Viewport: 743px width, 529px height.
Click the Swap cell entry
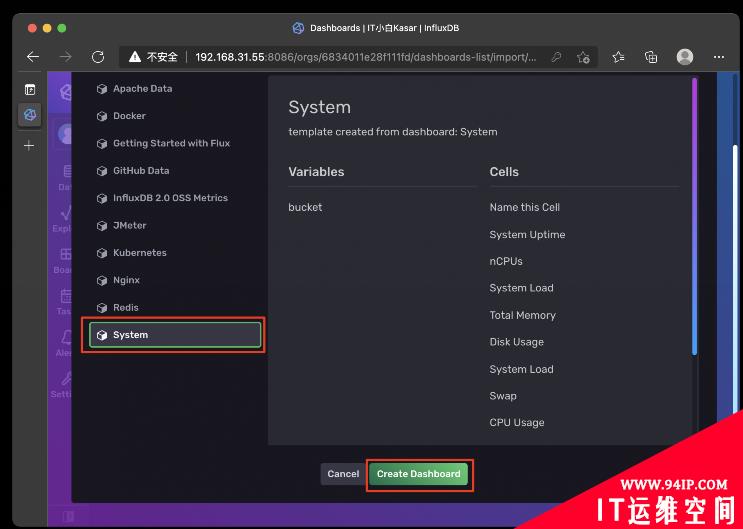[503, 396]
